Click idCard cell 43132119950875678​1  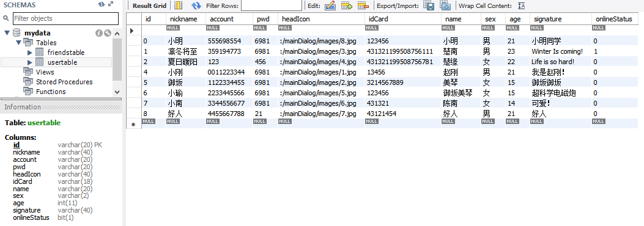pos(402,62)
